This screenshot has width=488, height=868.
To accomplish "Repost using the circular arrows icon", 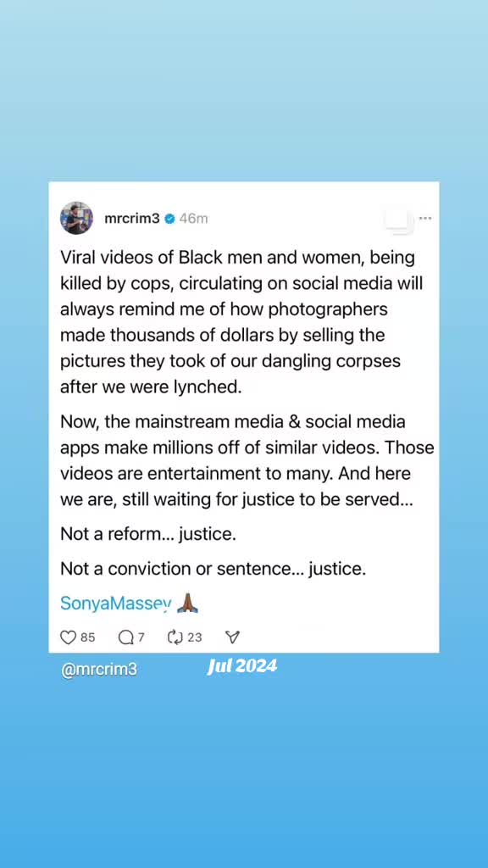I will click(175, 637).
